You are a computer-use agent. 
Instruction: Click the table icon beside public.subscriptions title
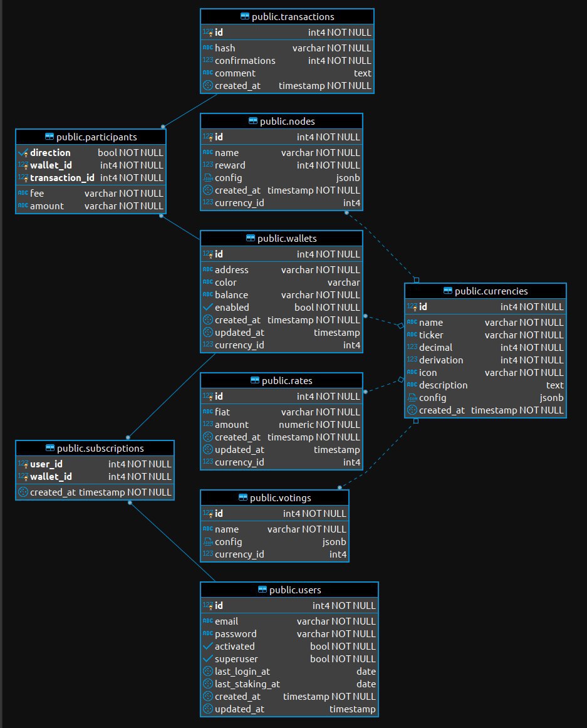point(49,448)
